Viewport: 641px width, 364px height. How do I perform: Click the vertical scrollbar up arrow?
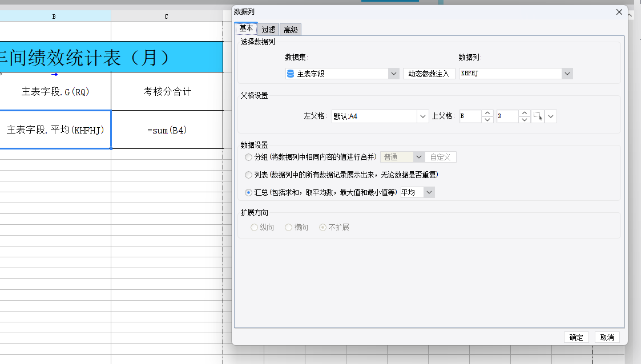tap(630, 15)
